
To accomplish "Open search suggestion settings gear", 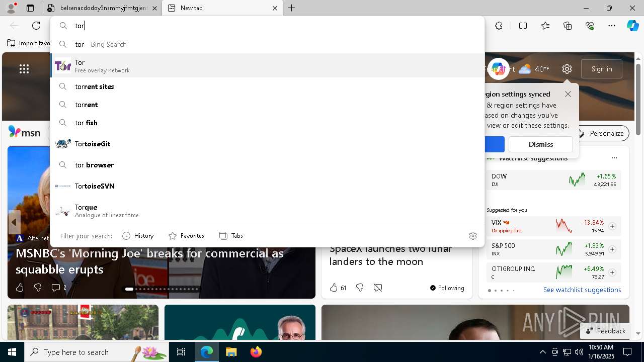I will (472, 236).
